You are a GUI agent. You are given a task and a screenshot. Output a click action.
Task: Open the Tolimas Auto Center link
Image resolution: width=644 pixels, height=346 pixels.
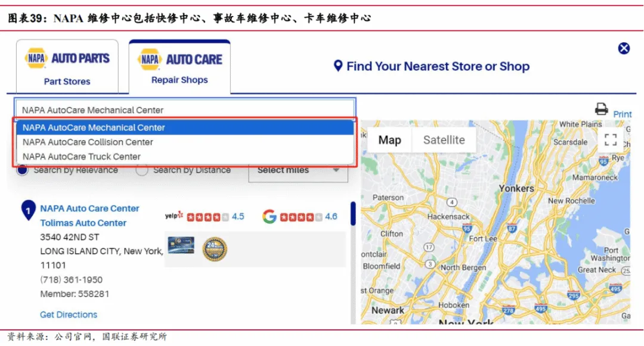pos(83,223)
